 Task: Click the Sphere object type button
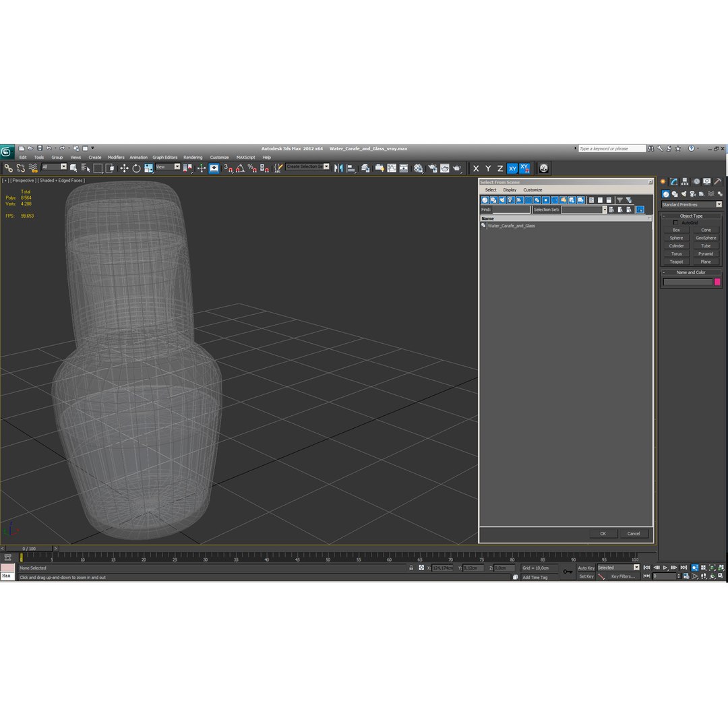pyautogui.click(x=677, y=238)
